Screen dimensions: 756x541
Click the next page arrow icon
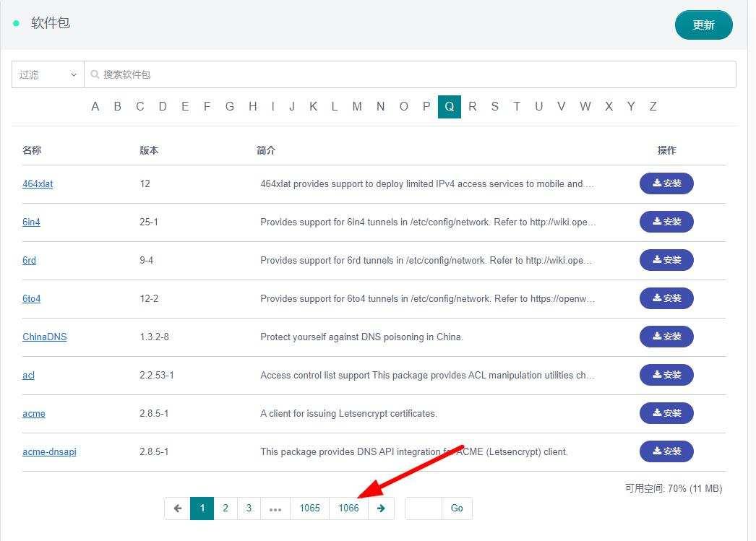(x=381, y=508)
